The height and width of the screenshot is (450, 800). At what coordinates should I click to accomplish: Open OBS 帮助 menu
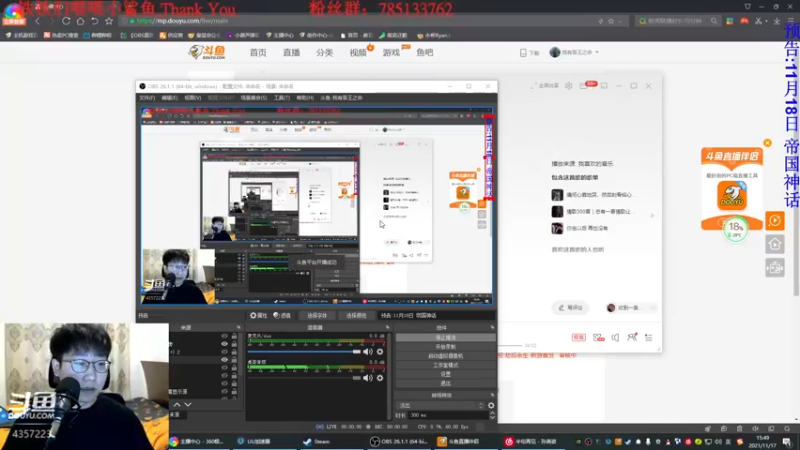tap(305, 97)
